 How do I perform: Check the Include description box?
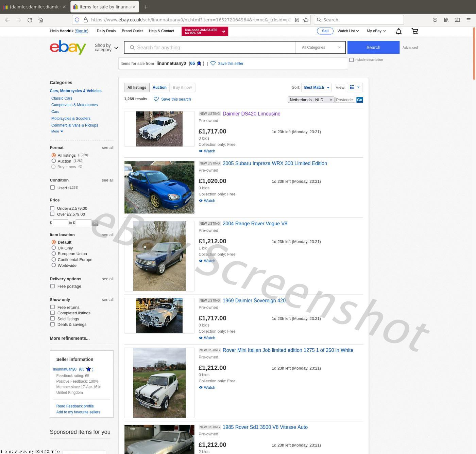click(352, 60)
